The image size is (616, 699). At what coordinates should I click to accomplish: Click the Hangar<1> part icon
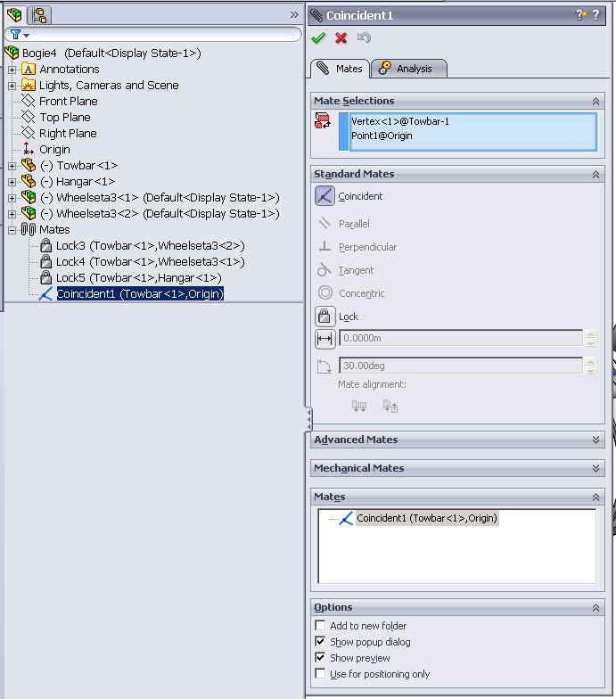pos(29,182)
